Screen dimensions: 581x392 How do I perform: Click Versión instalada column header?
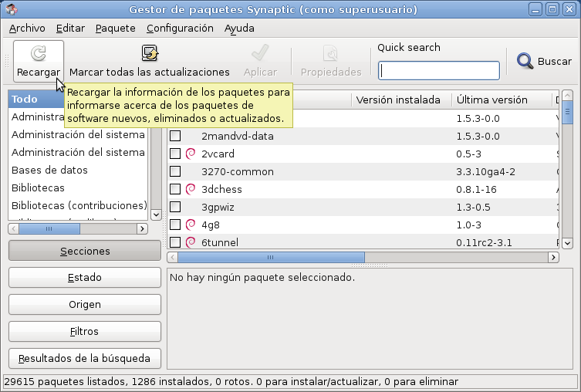(402, 100)
